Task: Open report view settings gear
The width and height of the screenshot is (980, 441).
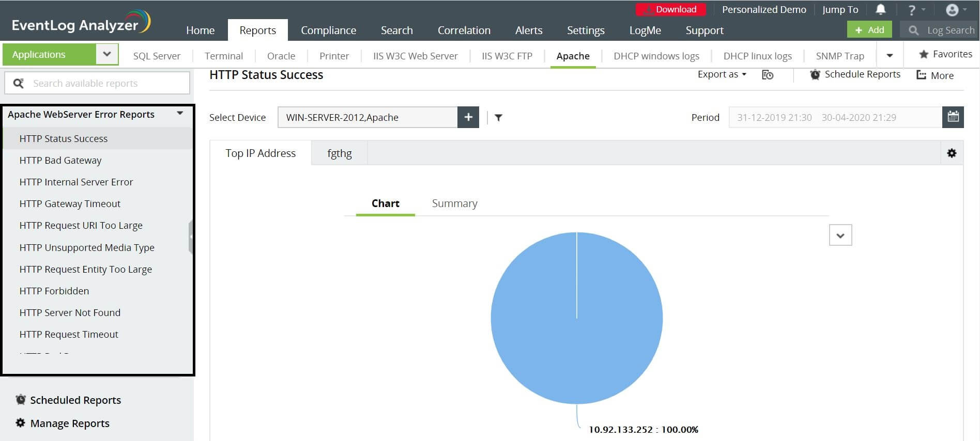Action: coord(952,153)
